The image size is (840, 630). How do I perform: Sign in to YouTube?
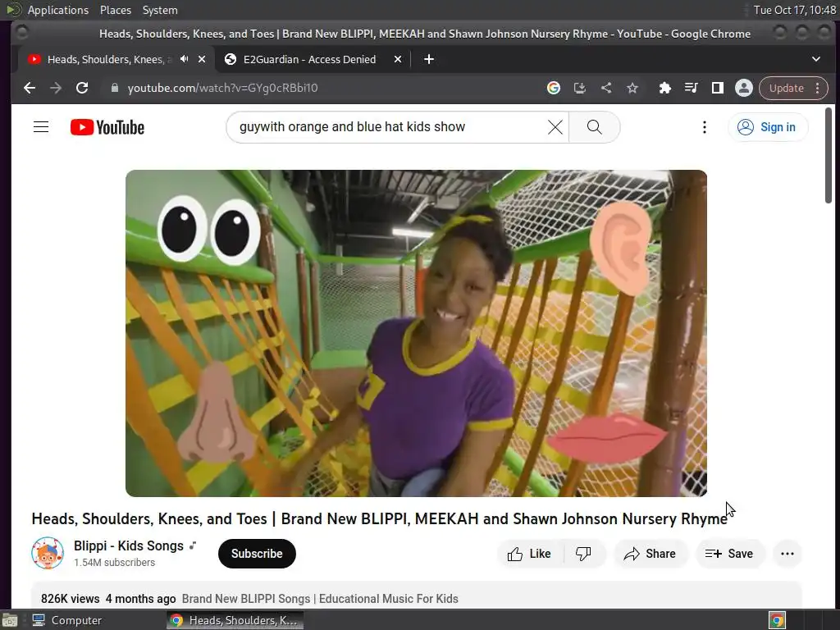click(x=768, y=127)
